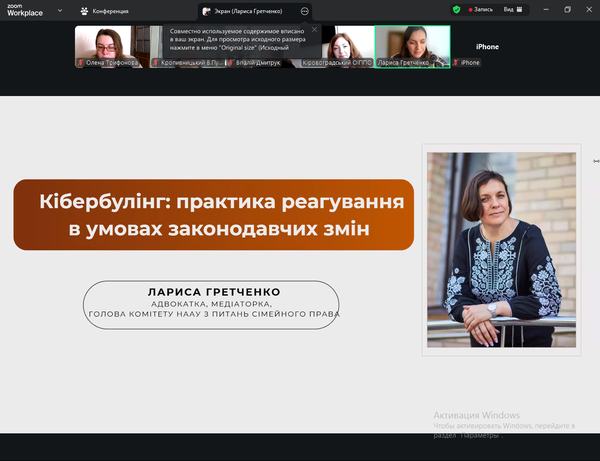
Task: Click the green encryption shield icon
Action: (456, 9)
